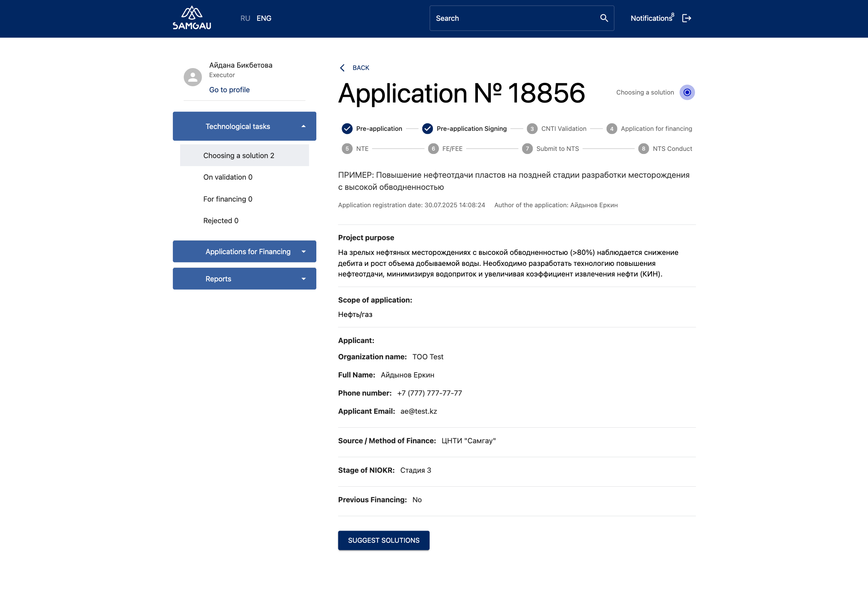868x590 pixels.
Task: Click the Pre-application checkmark step icon
Action: point(347,129)
